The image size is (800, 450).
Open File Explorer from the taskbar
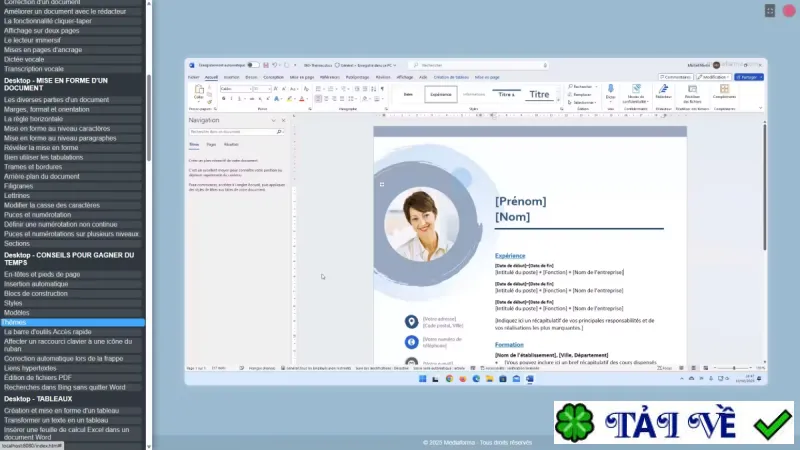coord(489,379)
